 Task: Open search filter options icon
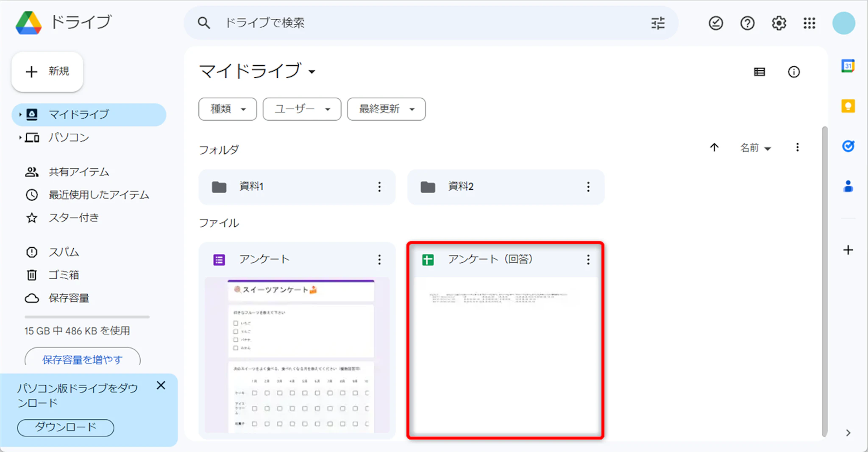click(658, 23)
